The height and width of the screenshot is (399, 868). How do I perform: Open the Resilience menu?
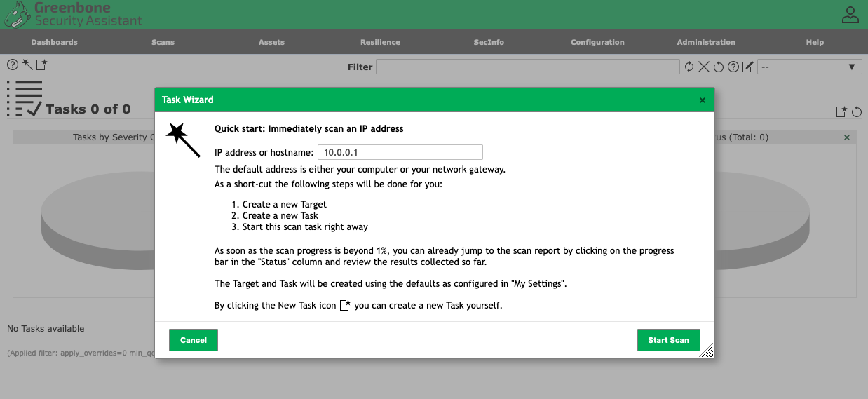coord(380,42)
